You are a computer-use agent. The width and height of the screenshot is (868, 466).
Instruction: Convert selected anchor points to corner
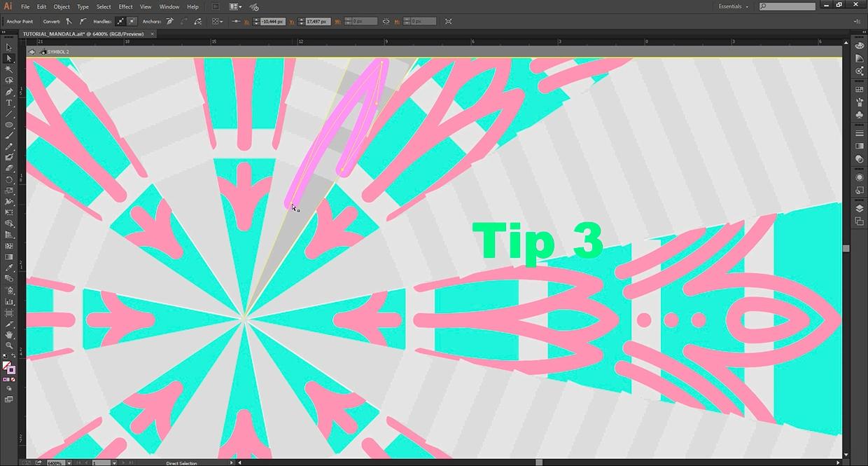pyautogui.click(x=69, y=22)
